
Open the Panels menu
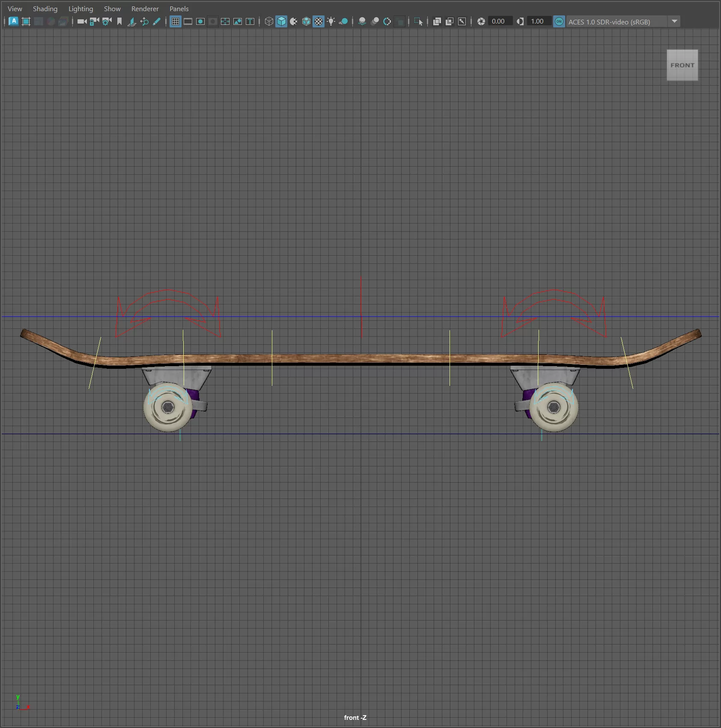[179, 9]
